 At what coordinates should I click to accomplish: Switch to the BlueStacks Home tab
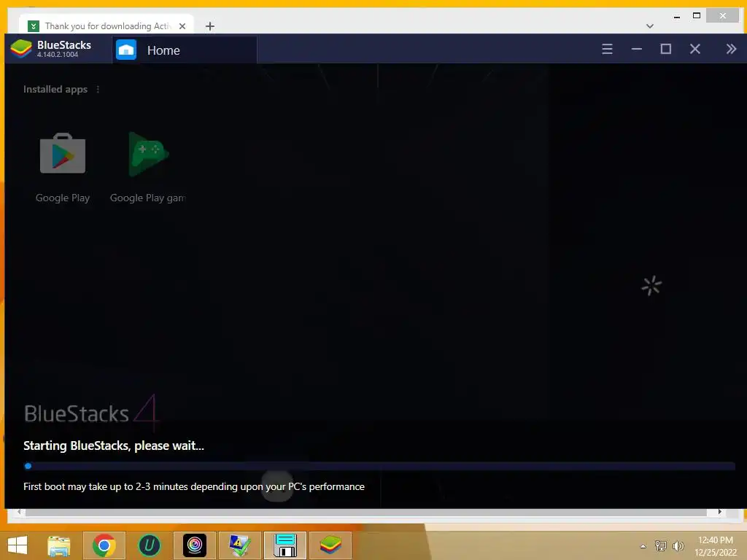pyautogui.click(x=185, y=50)
